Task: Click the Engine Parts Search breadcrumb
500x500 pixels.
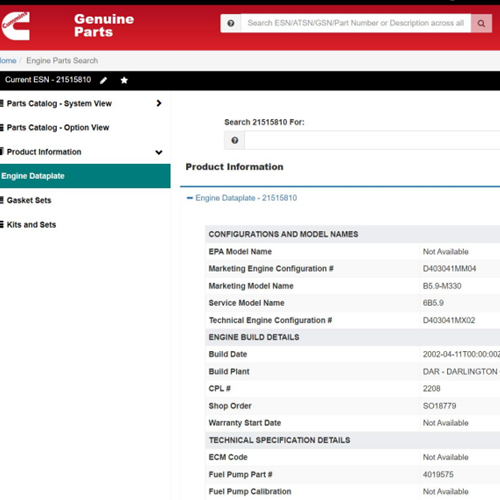Action: click(x=62, y=61)
